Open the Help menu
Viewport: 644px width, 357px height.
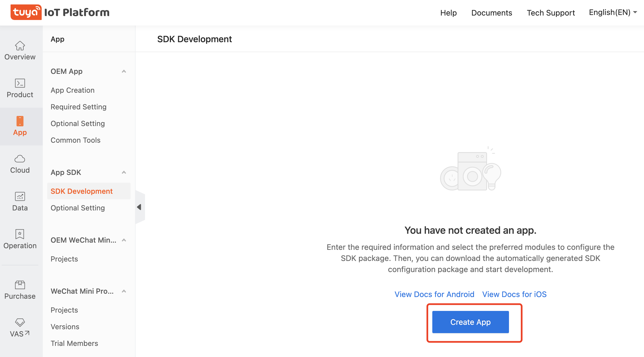coord(448,13)
